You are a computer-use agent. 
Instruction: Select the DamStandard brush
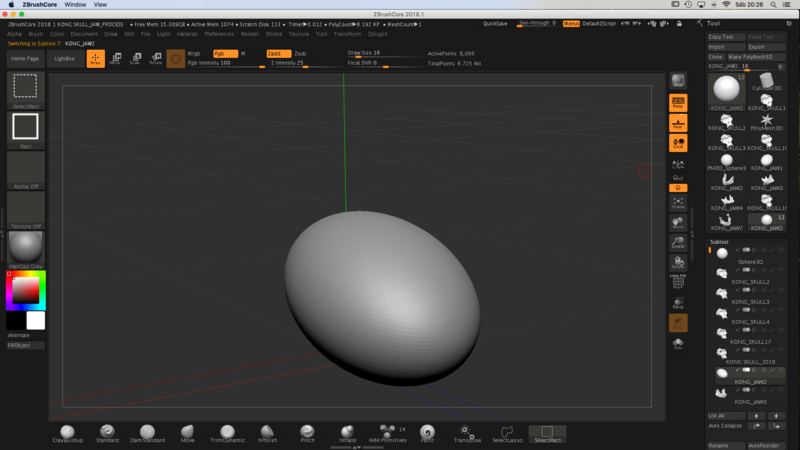(146, 431)
